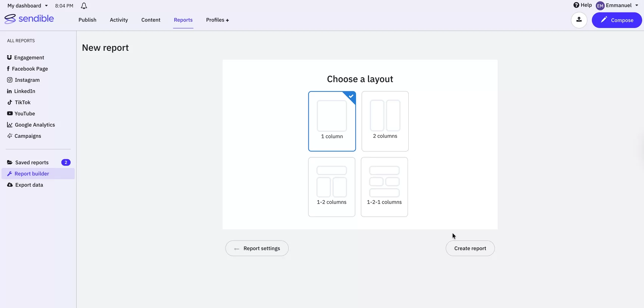
Task: Open the TikTok report
Action: coord(23,102)
